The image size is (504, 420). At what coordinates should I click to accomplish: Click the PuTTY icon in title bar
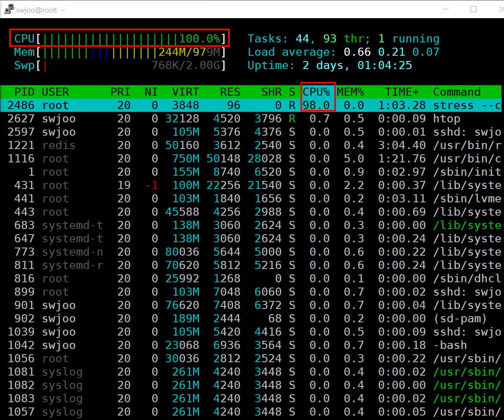pos(9,9)
